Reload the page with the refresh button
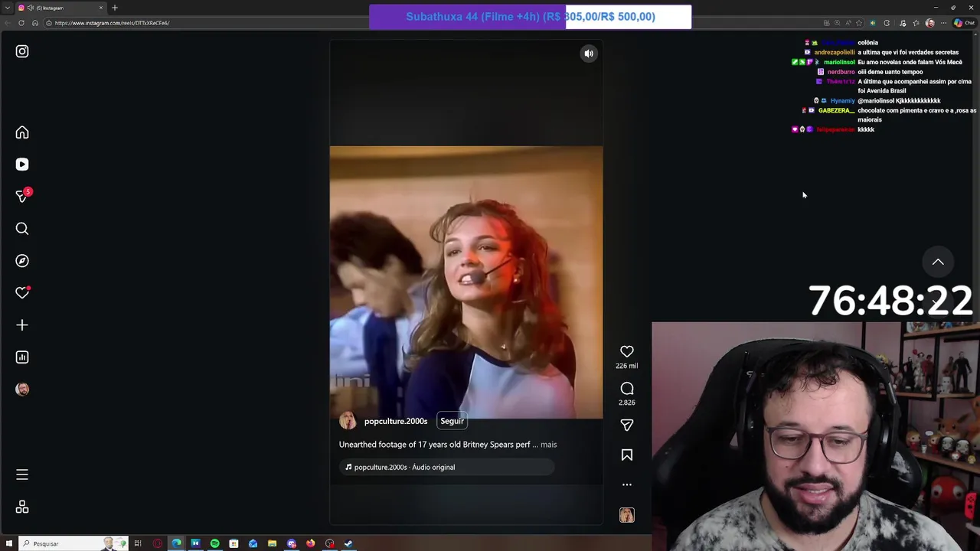The height and width of the screenshot is (551, 980). [21, 23]
